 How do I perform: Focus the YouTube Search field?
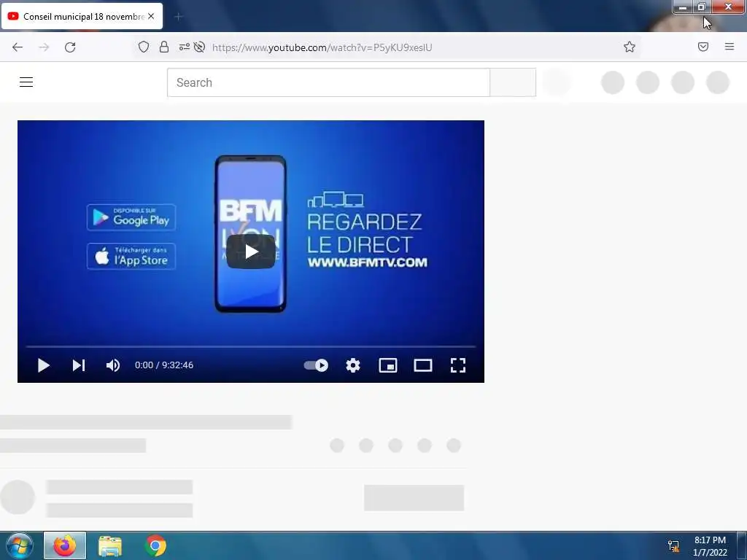pyautogui.click(x=328, y=82)
